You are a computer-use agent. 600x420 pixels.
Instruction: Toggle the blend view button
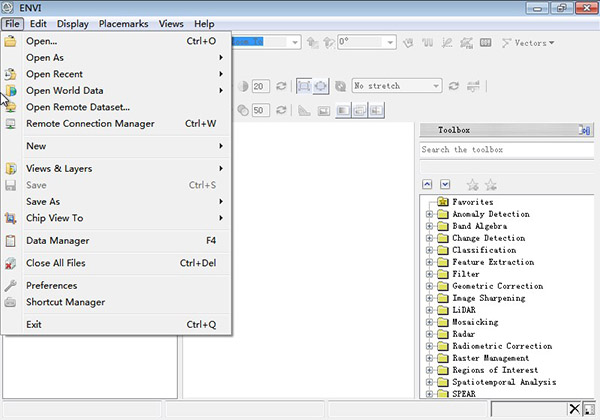[x=343, y=111]
